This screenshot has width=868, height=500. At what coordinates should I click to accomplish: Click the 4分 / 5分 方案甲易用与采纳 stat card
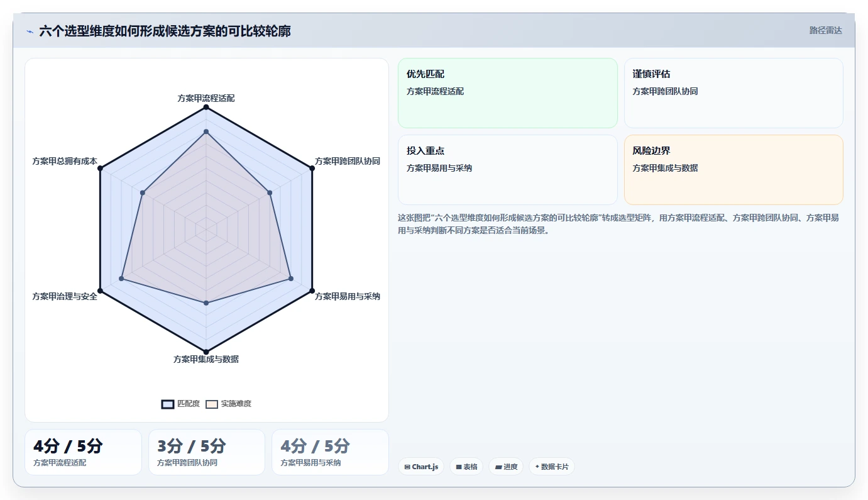pos(330,452)
